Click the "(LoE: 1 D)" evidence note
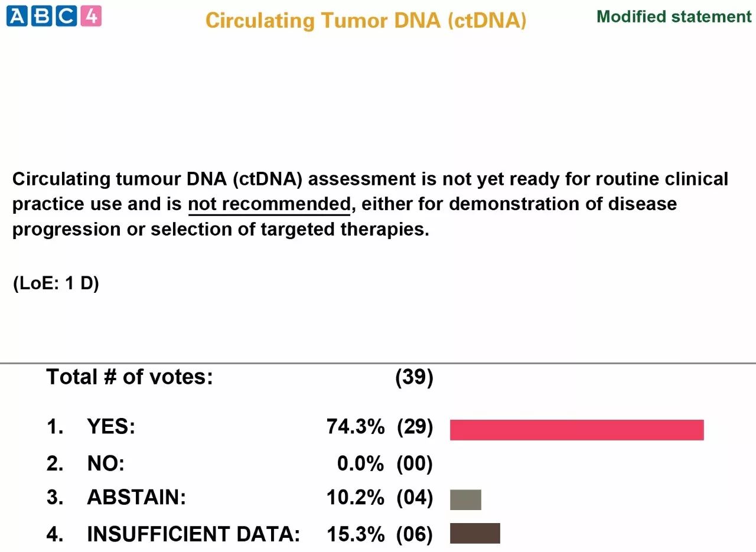The height and width of the screenshot is (552, 756). coord(56,283)
